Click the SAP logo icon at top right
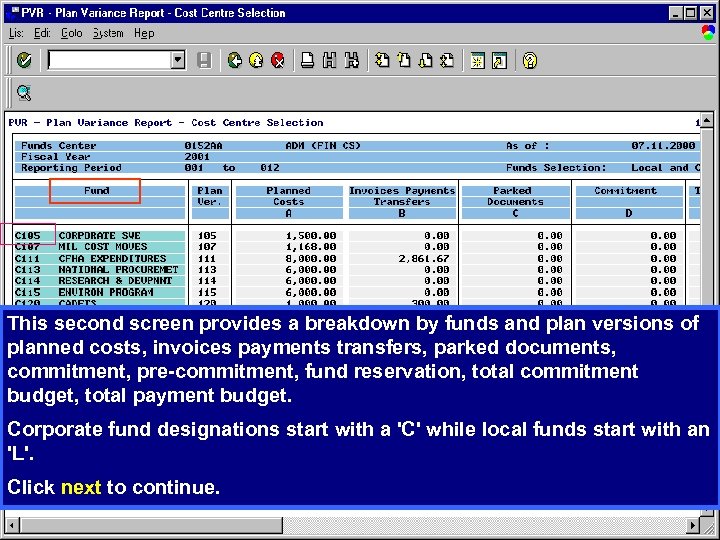Viewport: 720px width, 540px height. click(x=708, y=33)
